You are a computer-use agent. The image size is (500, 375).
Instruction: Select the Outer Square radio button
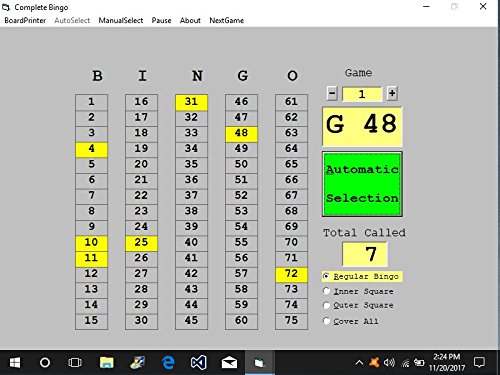(358, 305)
